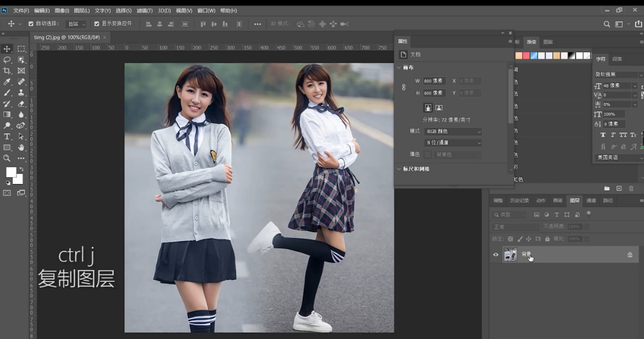Select the Object Selection tool
644x339 pixels.
(22, 60)
